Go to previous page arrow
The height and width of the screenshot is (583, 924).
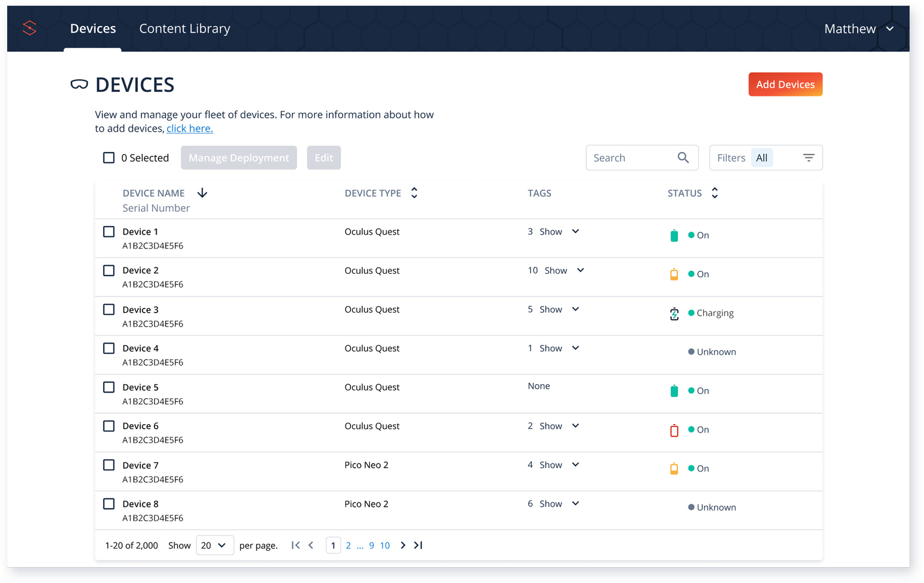coord(311,545)
